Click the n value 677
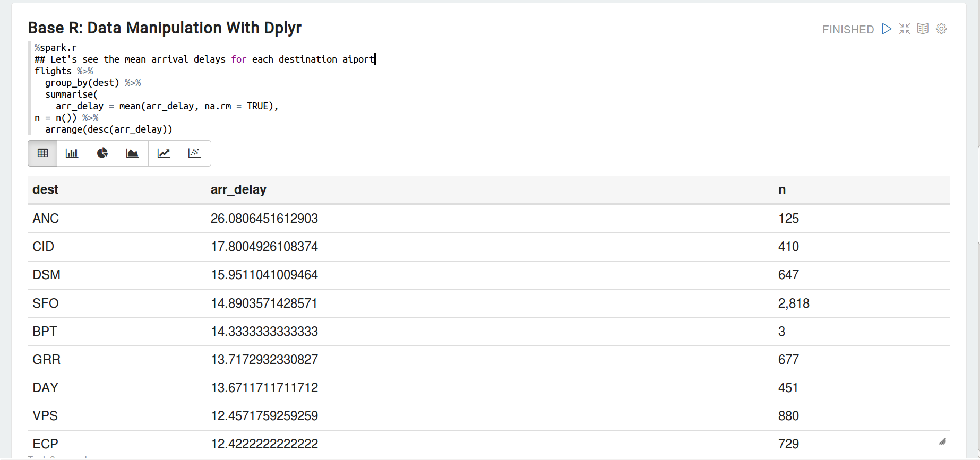The height and width of the screenshot is (460, 980). [788, 359]
